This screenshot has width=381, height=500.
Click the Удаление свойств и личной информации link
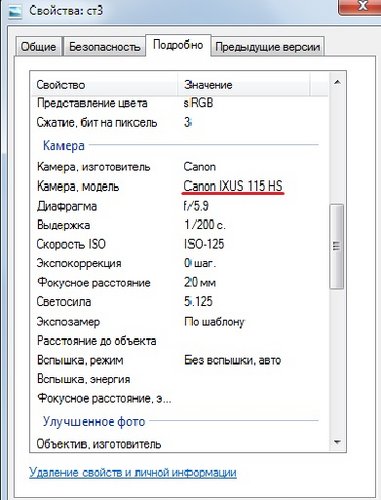[x=133, y=472]
